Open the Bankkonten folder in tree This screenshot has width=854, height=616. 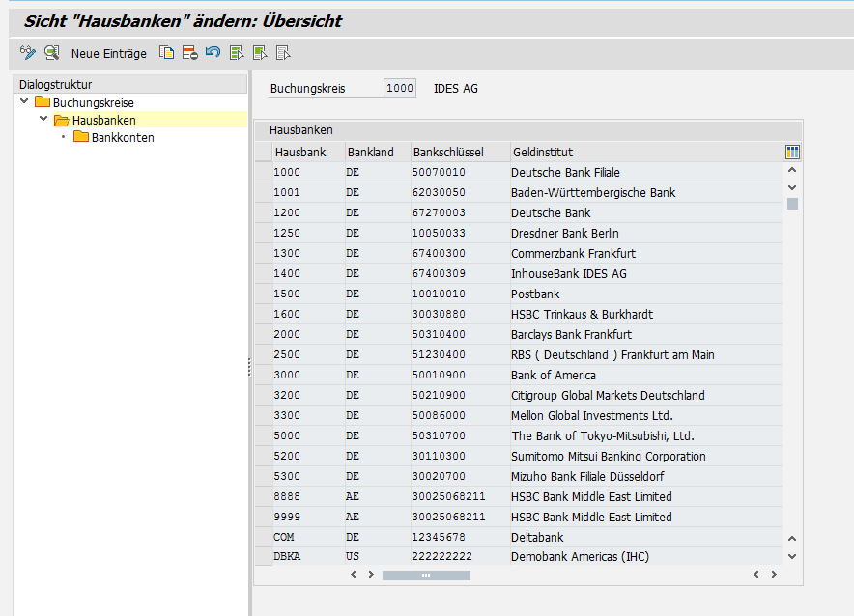tap(122, 137)
